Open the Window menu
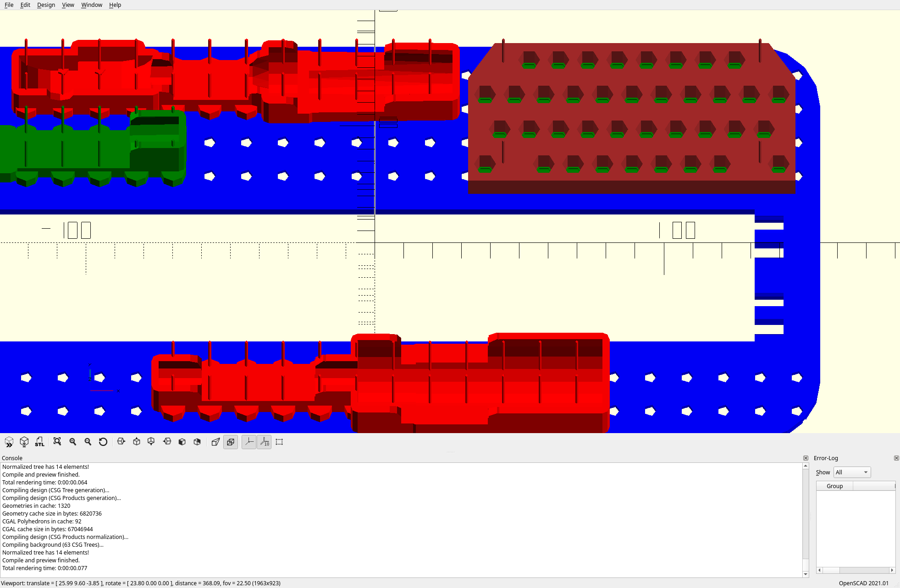Image resolution: width=900 pixels, height=588 pixels. pyautogui.click(x=92, y=5)
